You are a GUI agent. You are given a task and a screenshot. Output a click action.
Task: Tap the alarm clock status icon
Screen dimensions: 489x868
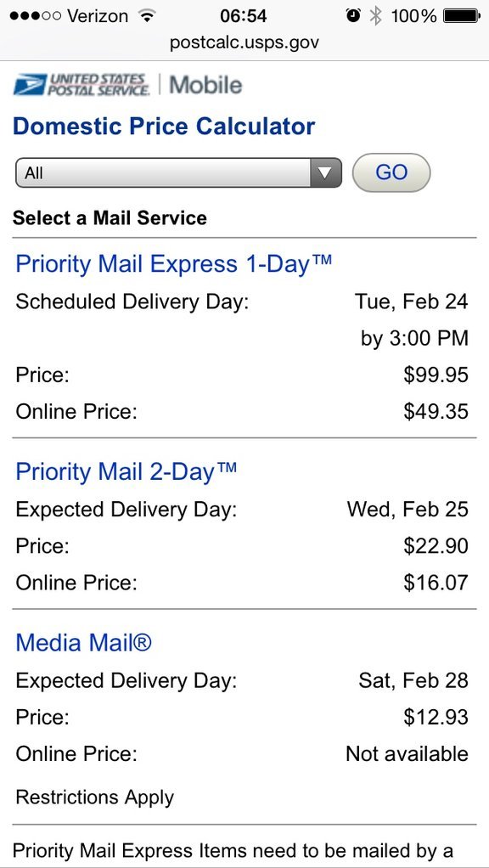click(353, 15)
